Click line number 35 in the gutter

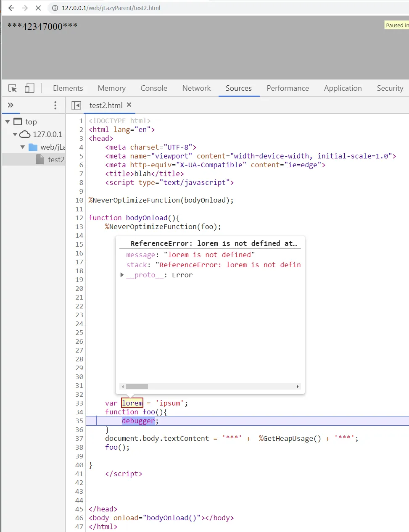[79, 421]
